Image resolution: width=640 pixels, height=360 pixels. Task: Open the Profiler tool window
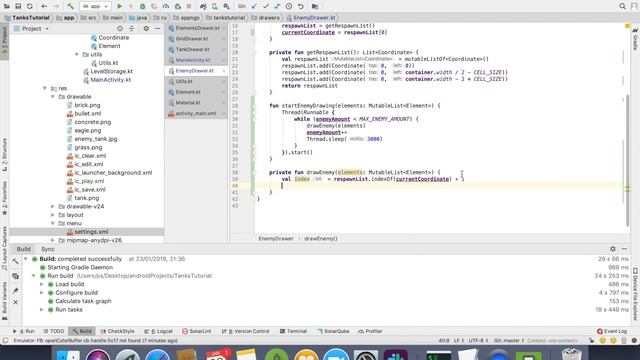click(x=370, y=331)
